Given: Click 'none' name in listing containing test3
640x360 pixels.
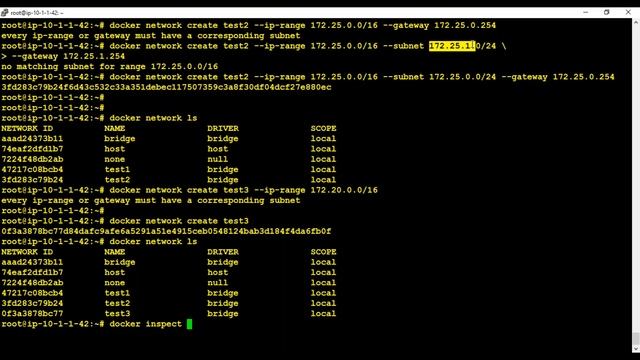Looking at the screenshot, I should point(114,283).
